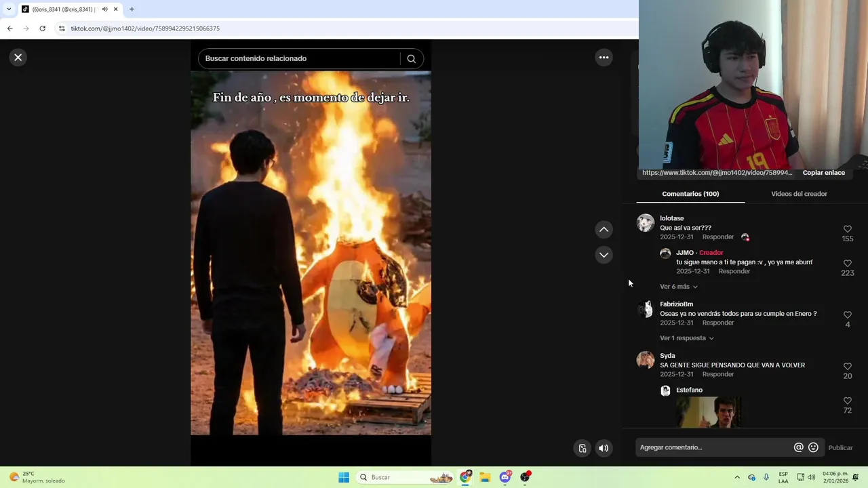The width and height of the screenshot is (868, 488).
Task: Focus the Agregar comentario input field
Action: (x=712, y=447)
